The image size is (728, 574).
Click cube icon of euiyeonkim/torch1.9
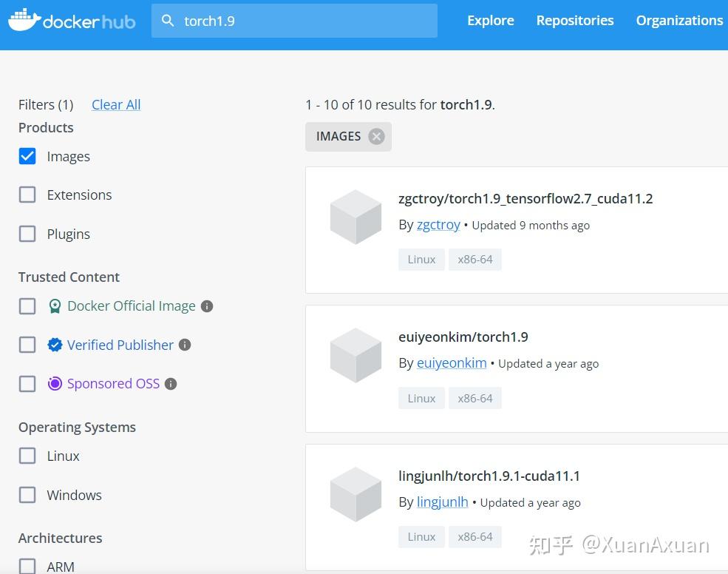(356, 356)
